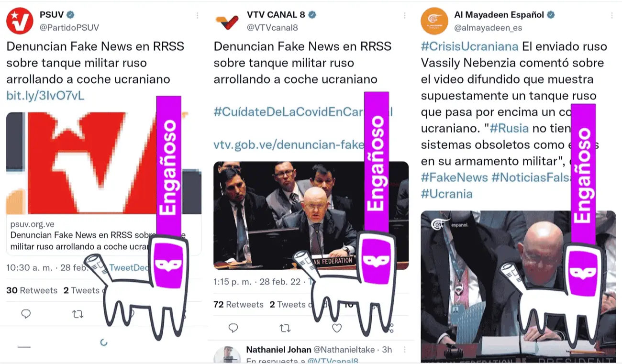Open the #CuídateDeLaCovidEnCarnaval hashtag
This screenshot has width=622, height=364.
(x=303, y=112)
